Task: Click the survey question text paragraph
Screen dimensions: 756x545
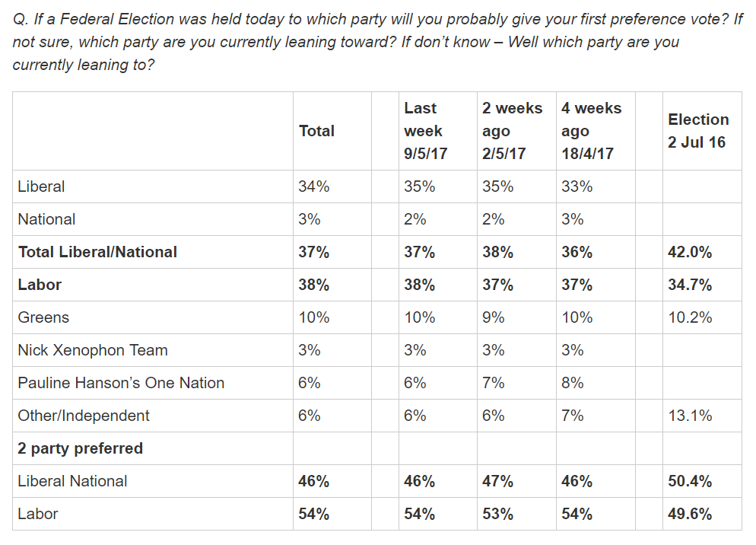Action: click(377, 42)
